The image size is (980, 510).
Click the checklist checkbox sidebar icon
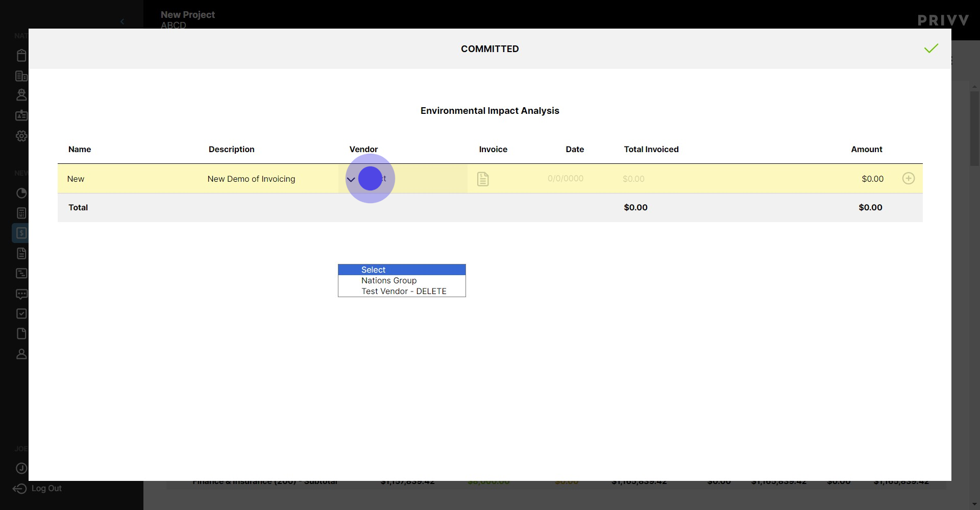(21, 314)
